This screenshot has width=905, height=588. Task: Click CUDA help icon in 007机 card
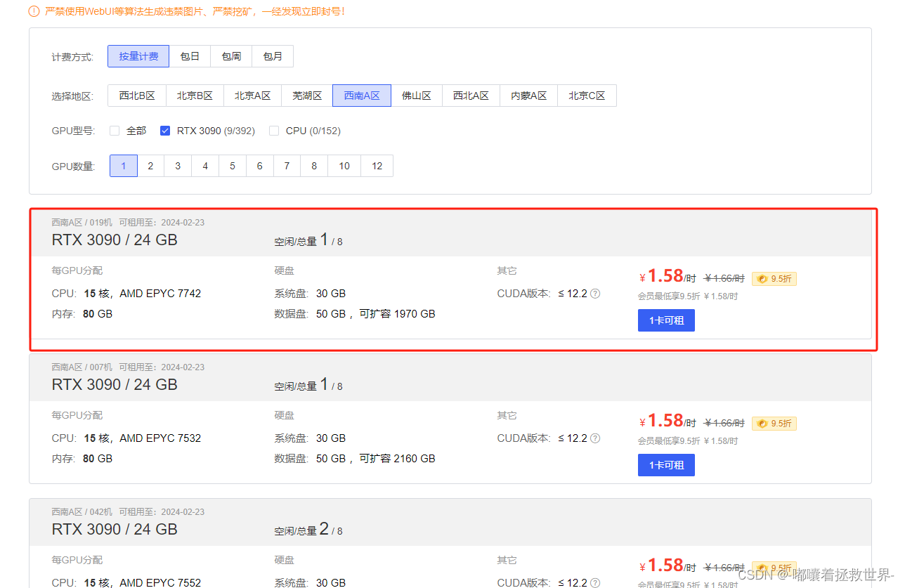[x=595, y=438]
